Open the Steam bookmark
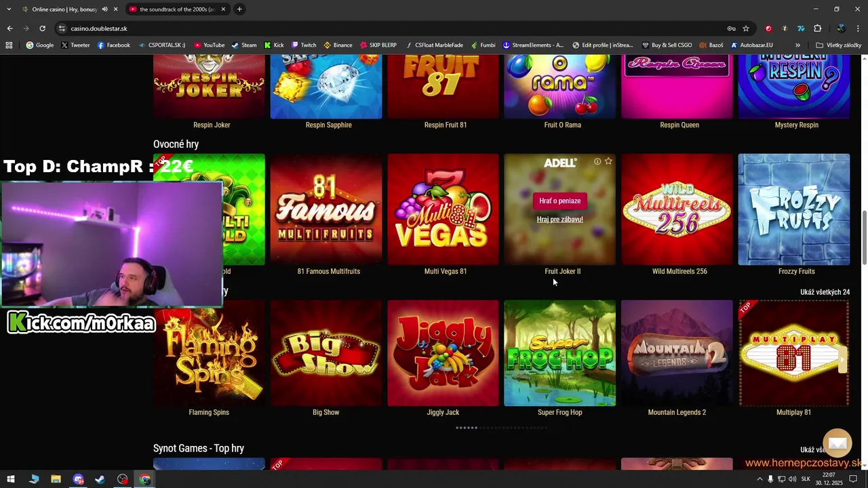 tap(244, 45)
